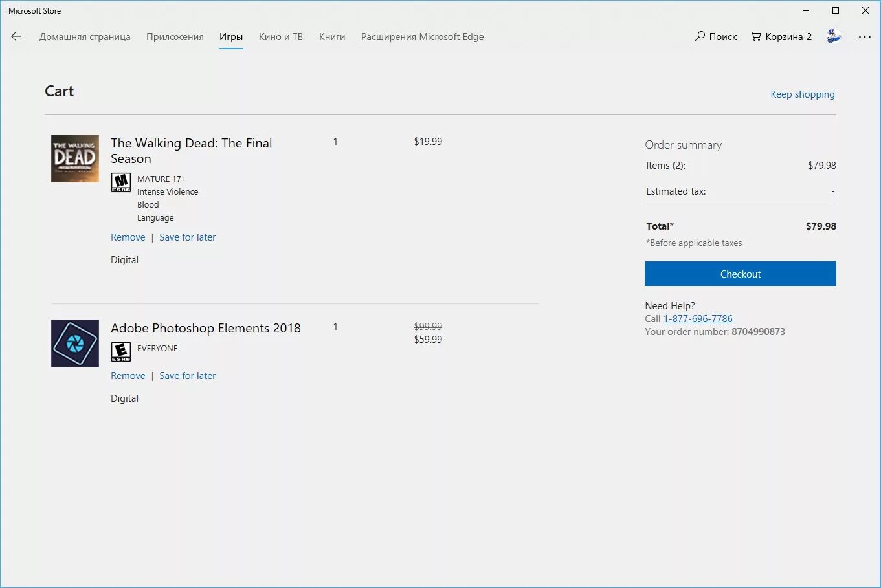Select bold Total $79.98 amount
The image size is (881, 588).
[x=821, y=226]
